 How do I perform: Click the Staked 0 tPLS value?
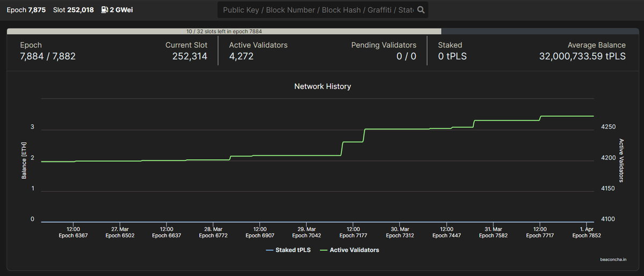point(452,56)
